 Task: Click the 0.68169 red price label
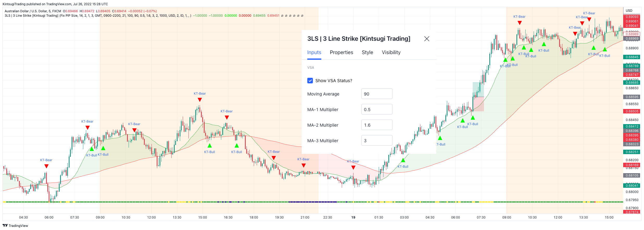(x=632, y=165)
